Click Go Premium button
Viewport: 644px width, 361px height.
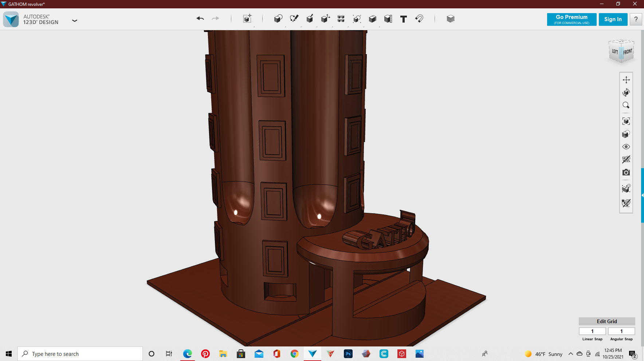click(x=572, y=19)
